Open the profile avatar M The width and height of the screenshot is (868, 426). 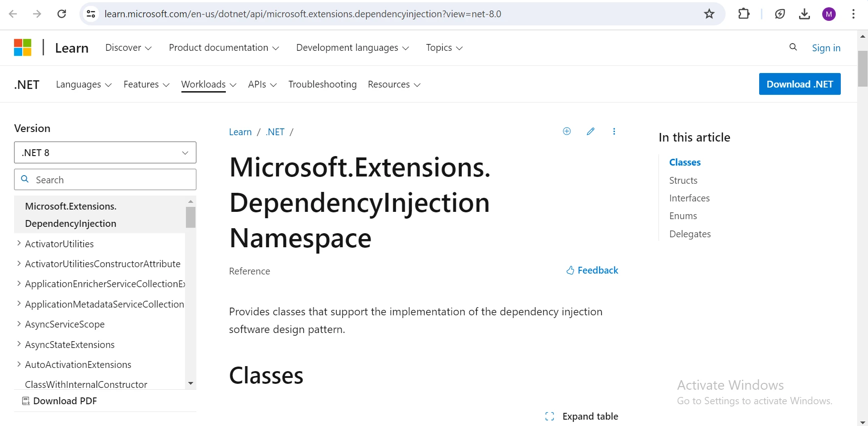click(x=829, y=14)
